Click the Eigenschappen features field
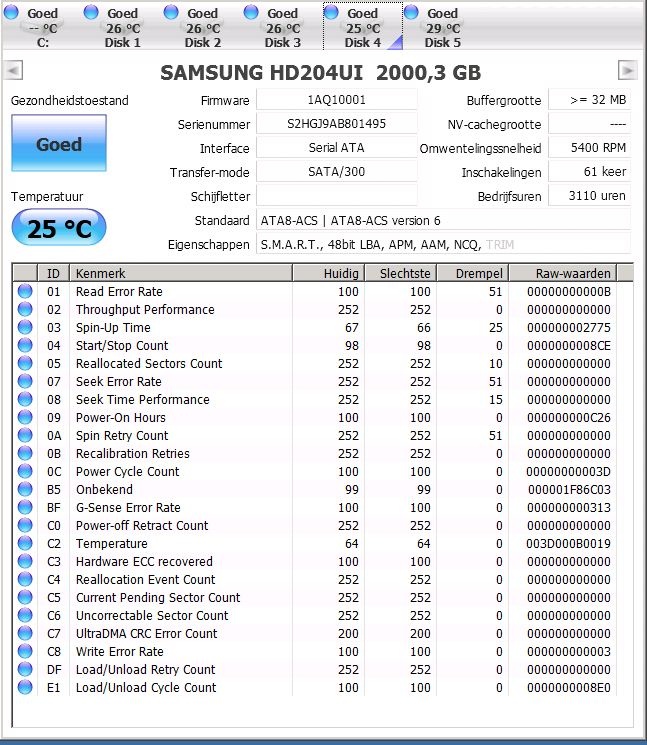The height and width of the screenshot is (745, 647). pyautogui.click(x=443, y=244)
